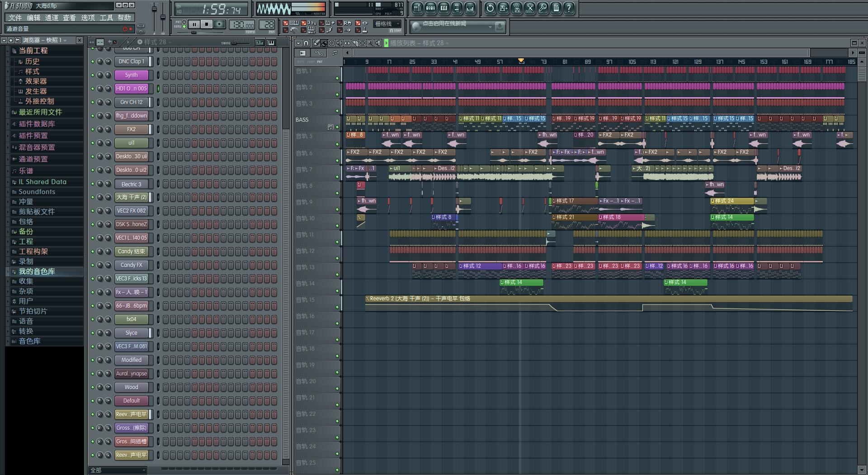
Task: Open the 文件 menu
Action: click(x=15, y=18)
